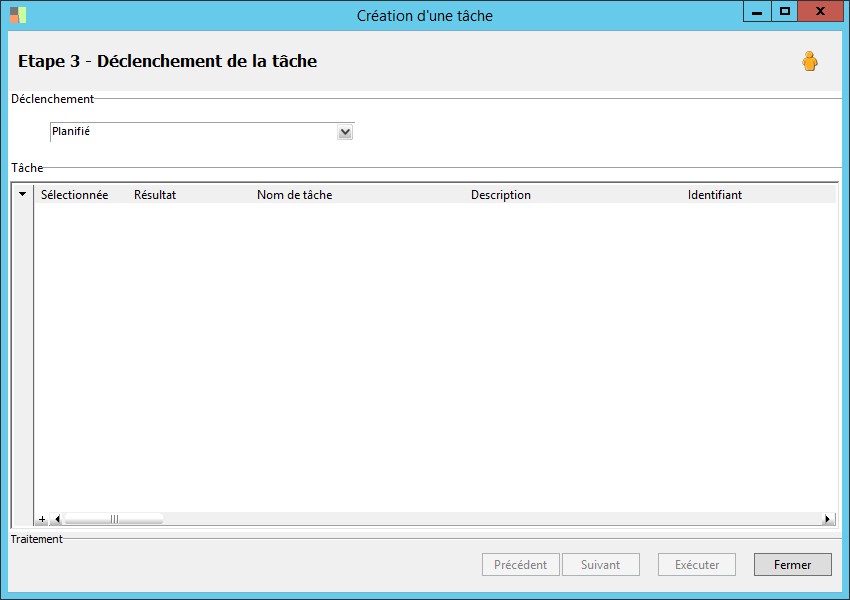850x600 pixels.
Task: Click the application icon in title bar
Action: [x=18, y=15]
